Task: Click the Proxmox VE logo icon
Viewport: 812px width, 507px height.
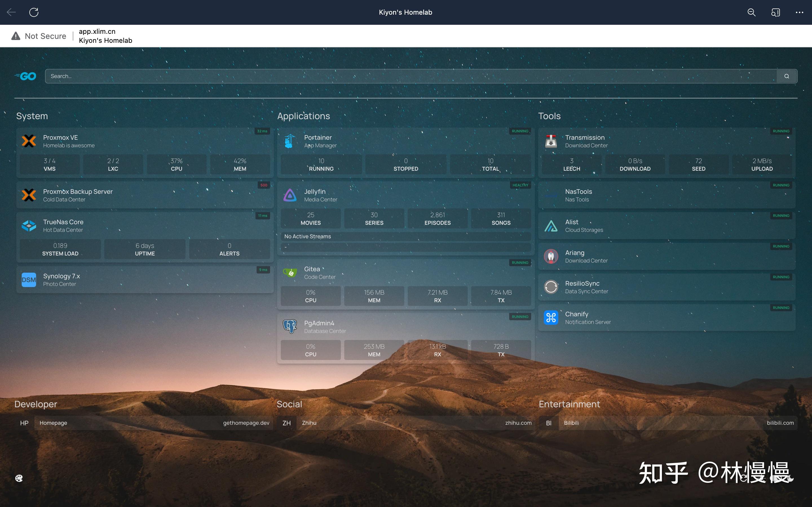Action: click(x=29, y=141)
